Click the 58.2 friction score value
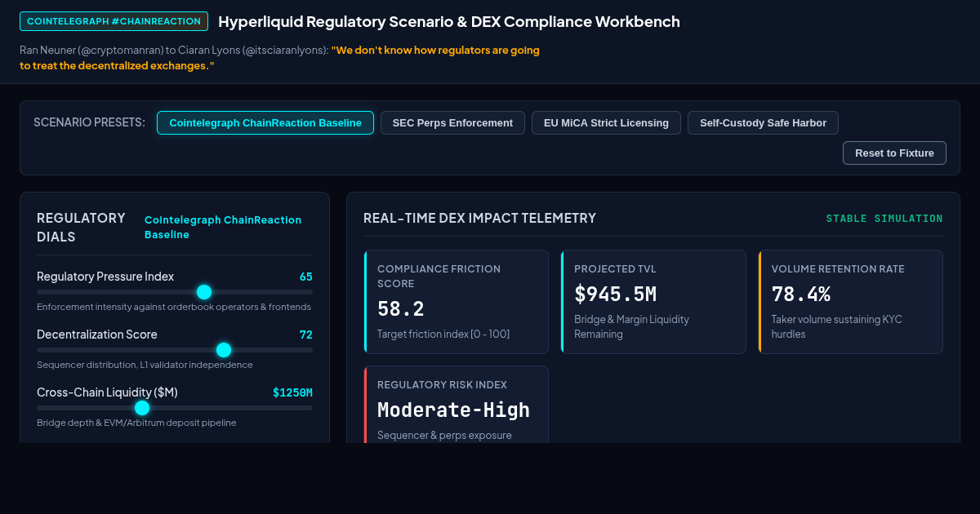This screenshot has height=514, width=980. tap(401, 309)
